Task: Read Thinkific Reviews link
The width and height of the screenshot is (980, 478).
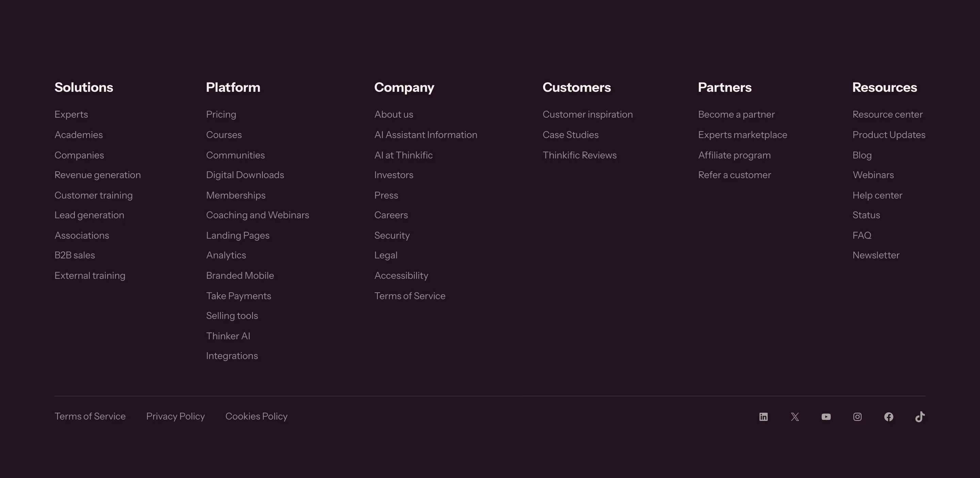Action: coord(579,155)
